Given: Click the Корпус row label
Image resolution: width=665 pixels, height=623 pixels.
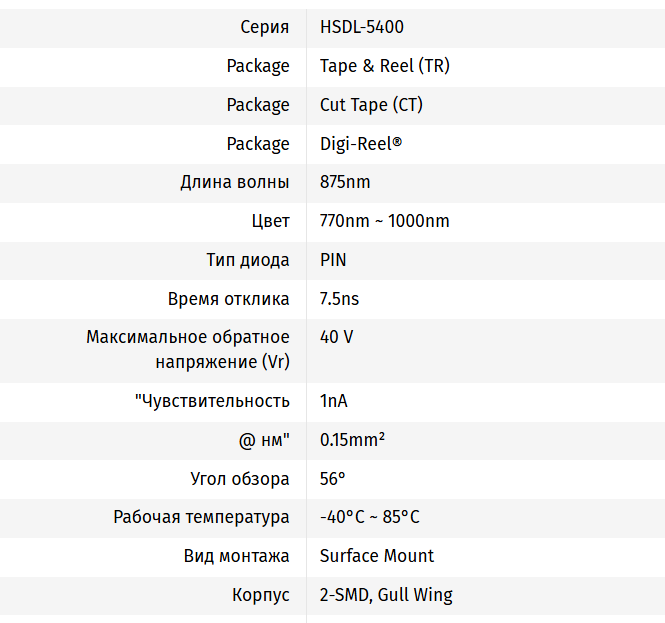Looking at the screenshot, I should (260, 595).
